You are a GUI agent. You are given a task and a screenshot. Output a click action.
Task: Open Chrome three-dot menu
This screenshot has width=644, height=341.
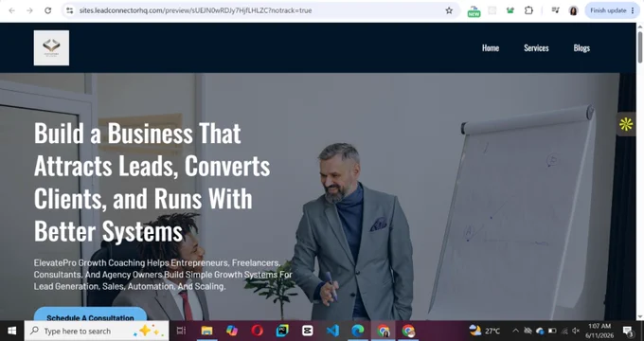pyautogui.click(x=633, y=10)
